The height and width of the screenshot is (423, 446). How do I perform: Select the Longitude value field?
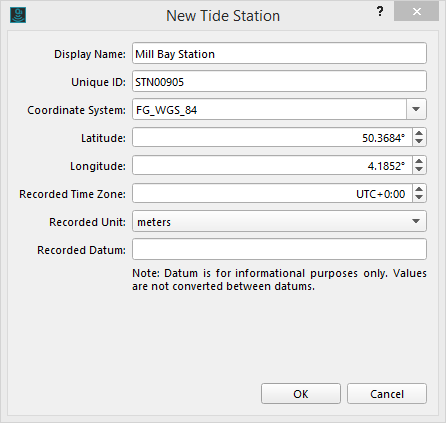[x=273, y=165]
